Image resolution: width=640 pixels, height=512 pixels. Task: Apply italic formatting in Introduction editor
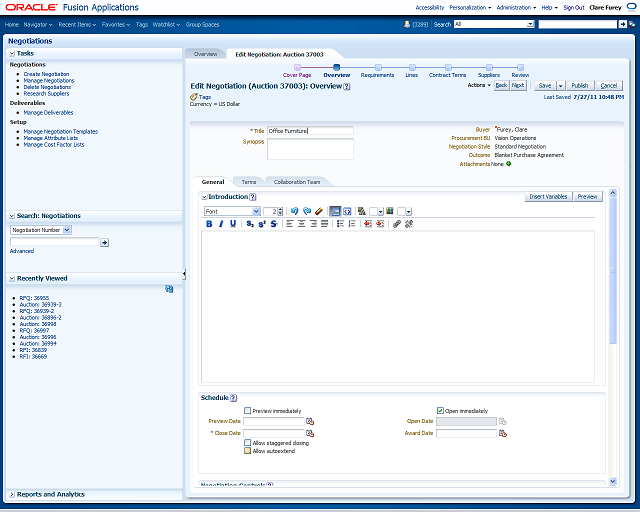(x=221, y=224)
